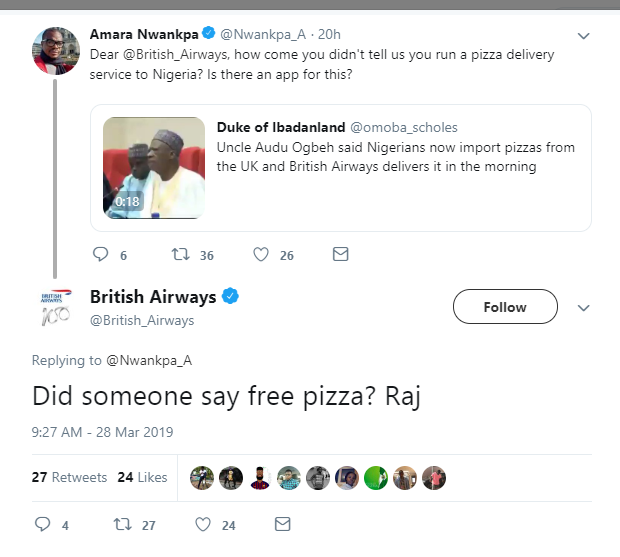View the 24 Likes list
This screenshot has width=620, height=557.
[x=142, y=477]
